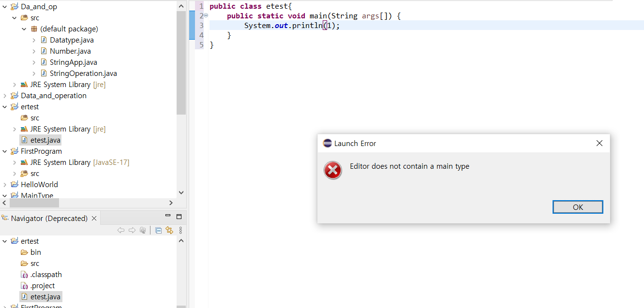Select StringOperation.java in the package tree
Image resolution: width=644 pixels, height=308 pixels.
pos(83,73)
